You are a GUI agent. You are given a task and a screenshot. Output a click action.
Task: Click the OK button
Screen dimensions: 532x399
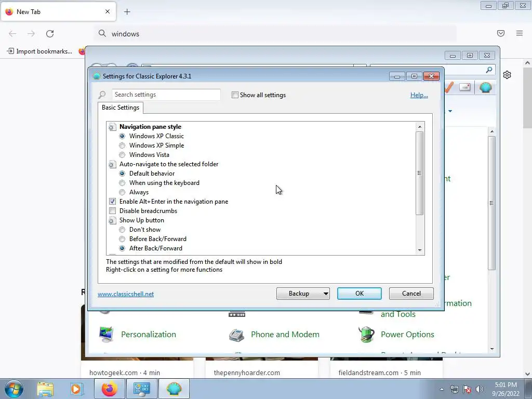[360, 294]
